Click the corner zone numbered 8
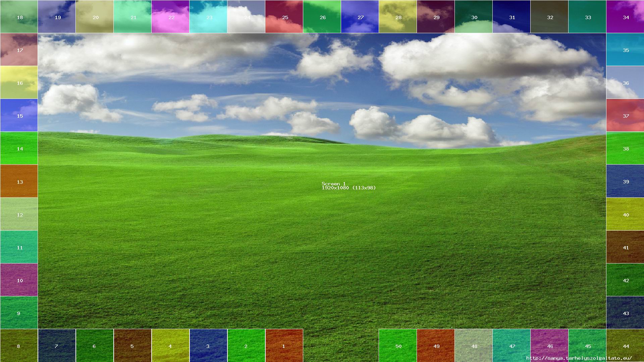The width and height of the screenshot is (644, 362). click(x=19, y=346)
